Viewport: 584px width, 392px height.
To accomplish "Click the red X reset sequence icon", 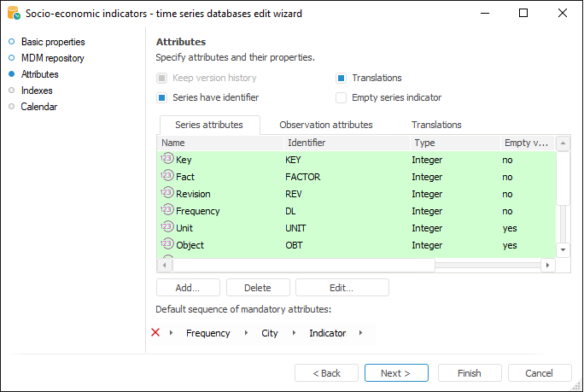I will [155, 332].
